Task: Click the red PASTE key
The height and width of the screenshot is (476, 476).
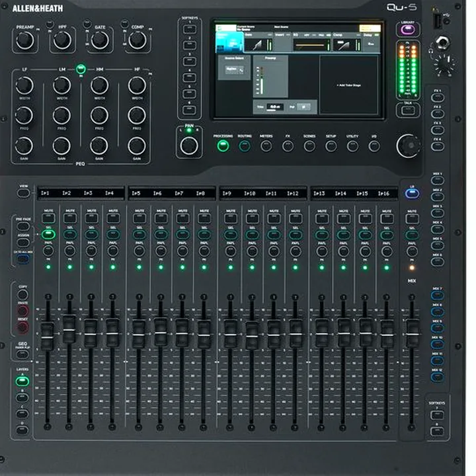Action: (x=22, y=311)
